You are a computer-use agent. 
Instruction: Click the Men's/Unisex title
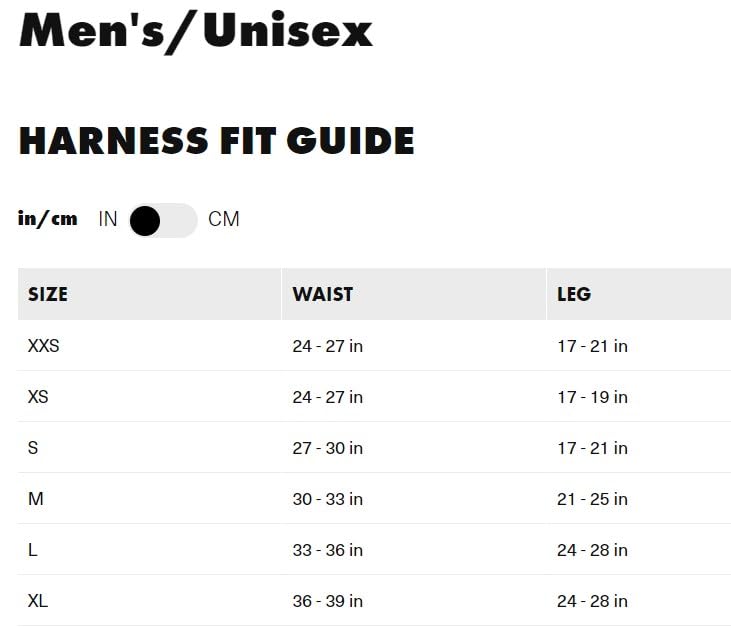196,30
